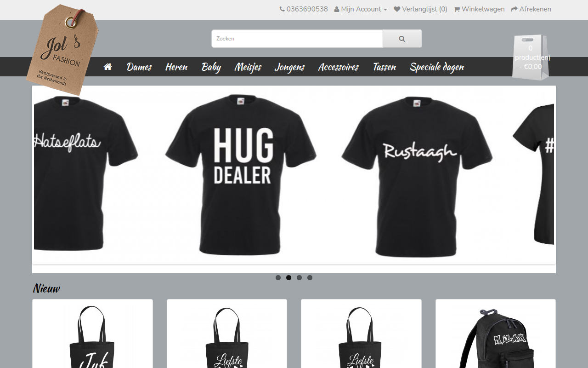The height and width of the screenshot is (368, 588).
Task: Open the shopping bag cart icon
Action: pyautogui.click(x=531, y=57)
